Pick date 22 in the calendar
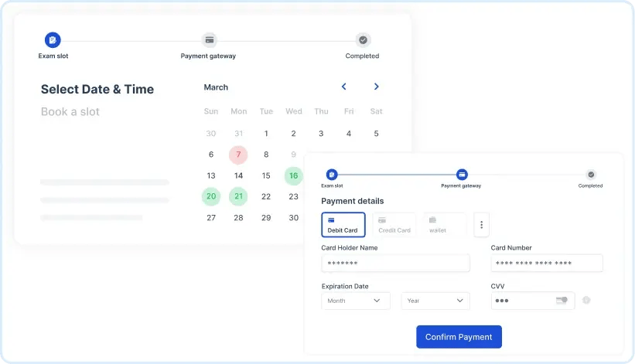Screen dimensions: 635x364 click(266, 196)
